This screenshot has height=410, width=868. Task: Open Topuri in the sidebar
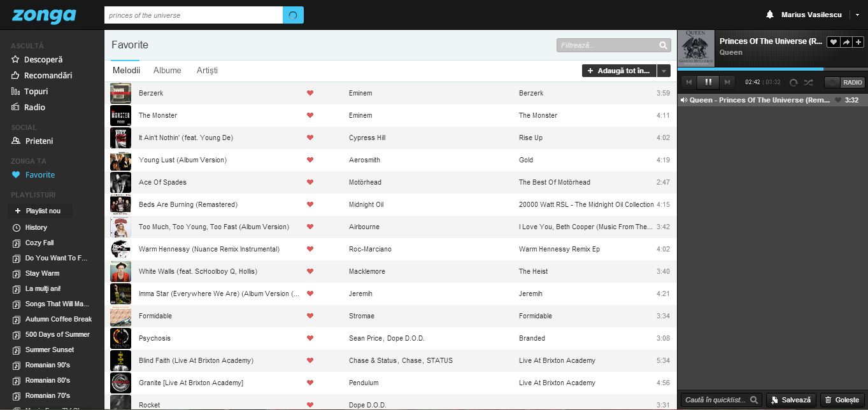pos(29,91)
